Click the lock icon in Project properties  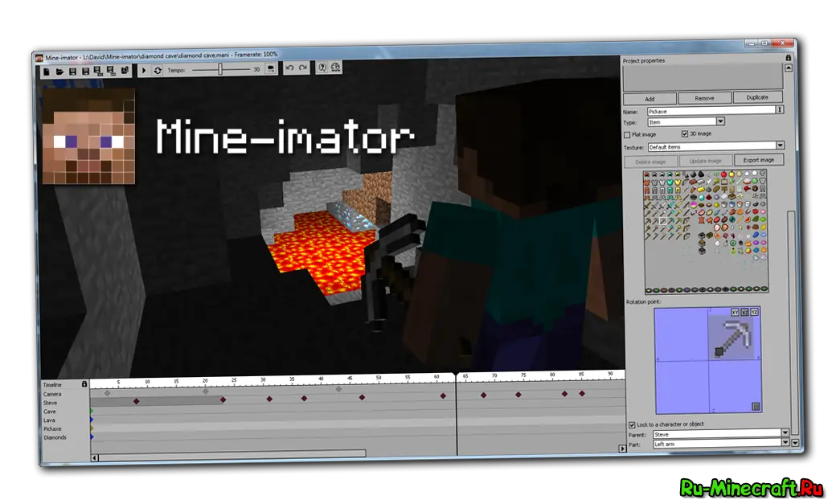click(x=788, y=58)
